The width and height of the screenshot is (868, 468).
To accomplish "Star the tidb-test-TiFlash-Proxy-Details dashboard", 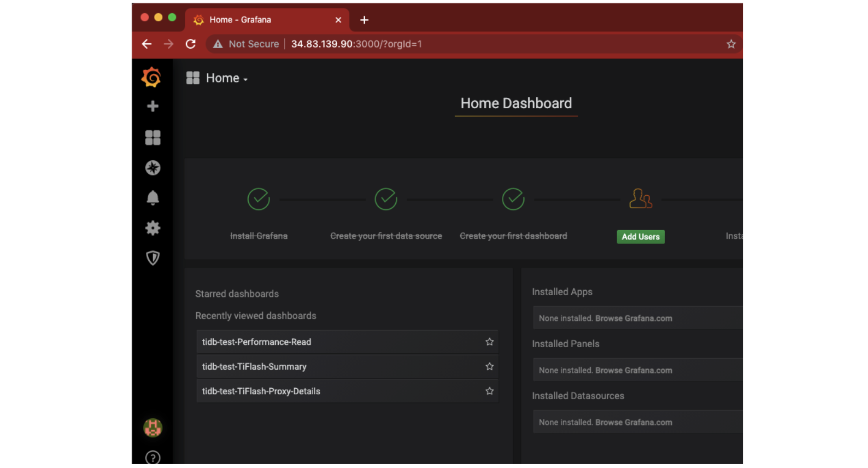I will tap(489, 391).
